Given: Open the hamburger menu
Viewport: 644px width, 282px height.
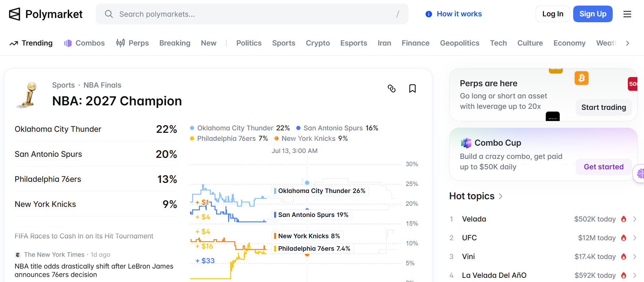Looking at the screenshot, I should click(627, 14).
